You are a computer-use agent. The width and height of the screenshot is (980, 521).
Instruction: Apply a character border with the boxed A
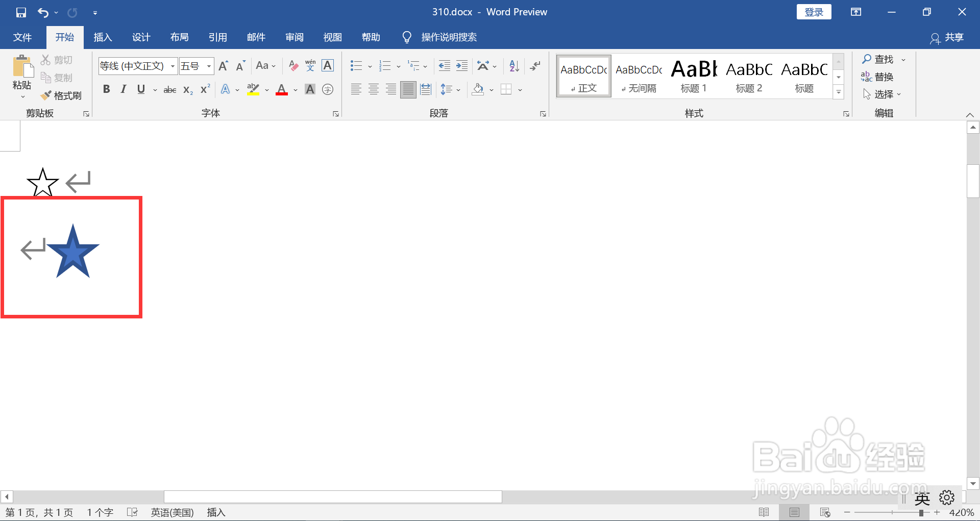click(x=328, y=66)
